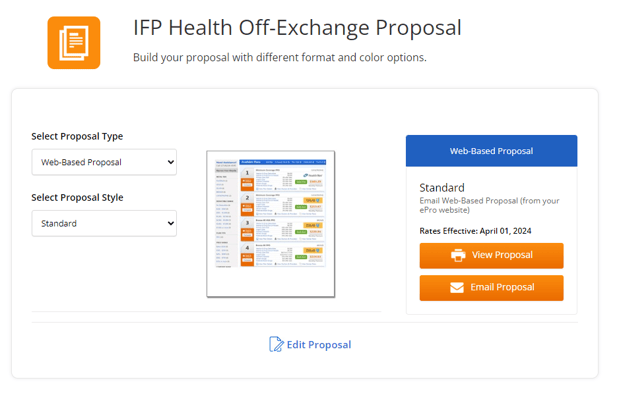Click the printer icon on View Proposal
The width and height of the screenshot is (619, 395).
[458, 255]
